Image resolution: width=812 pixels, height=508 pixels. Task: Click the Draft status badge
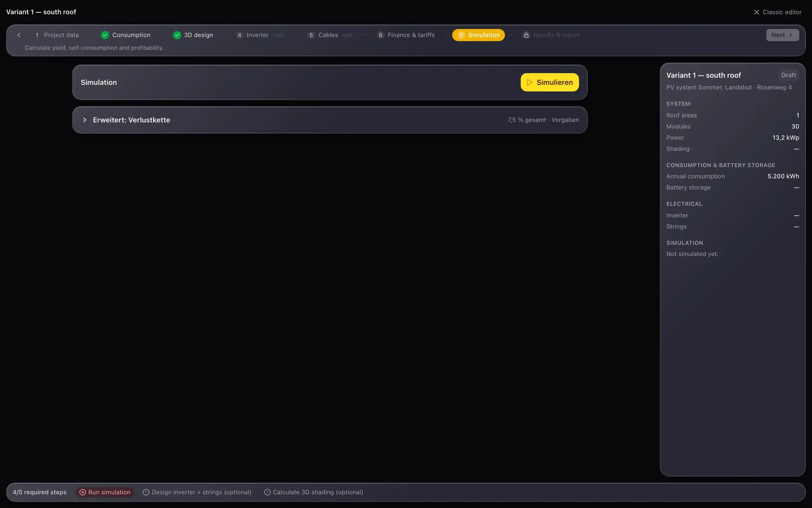click(x=789, y=75)
